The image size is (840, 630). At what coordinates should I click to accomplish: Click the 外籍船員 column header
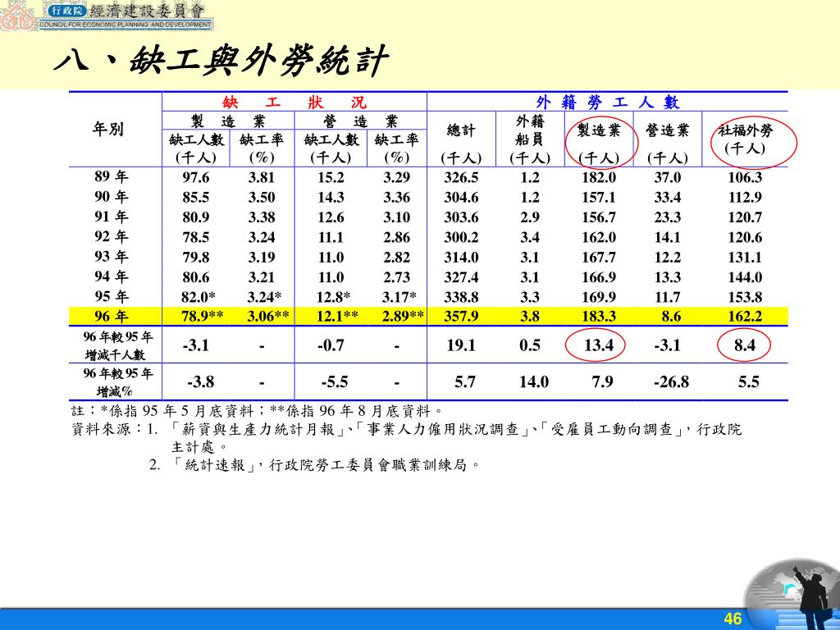[530, 139]
